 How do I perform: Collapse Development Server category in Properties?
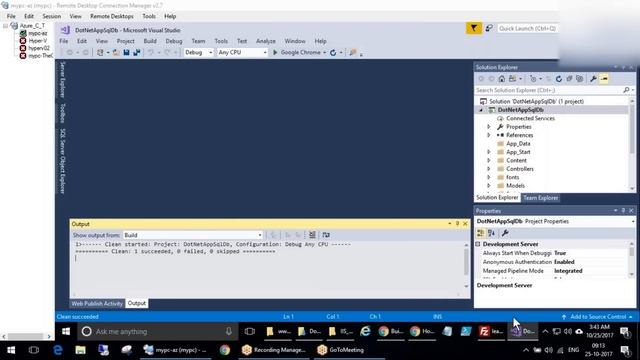click(478, 244)
